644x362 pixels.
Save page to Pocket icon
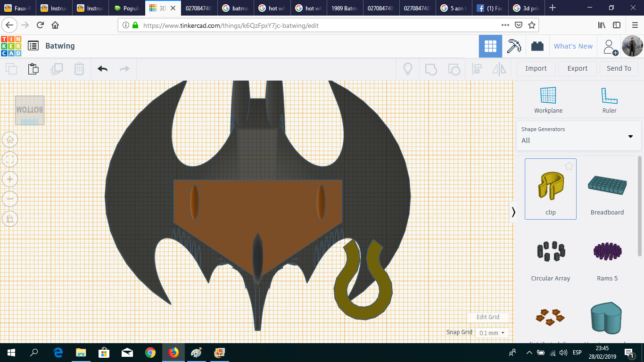(x=519, y=25)
